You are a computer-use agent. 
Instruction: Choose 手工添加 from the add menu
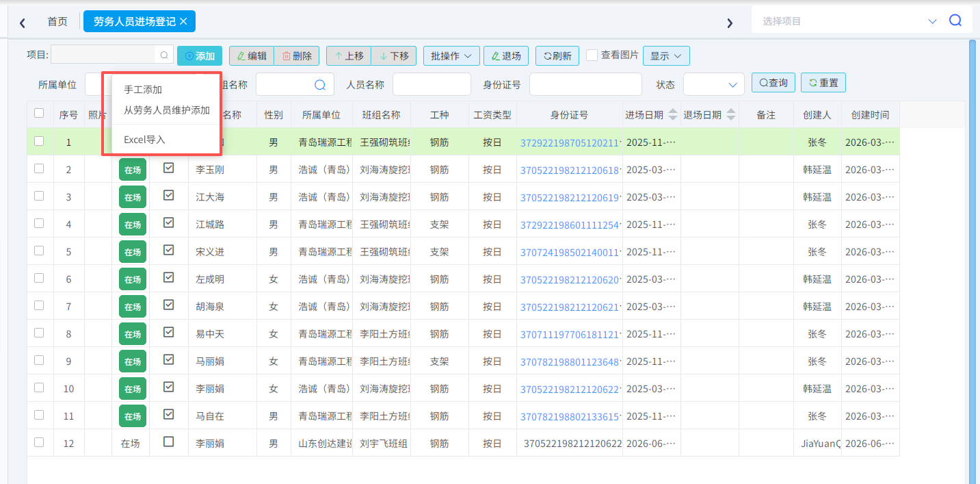(143, 90)
